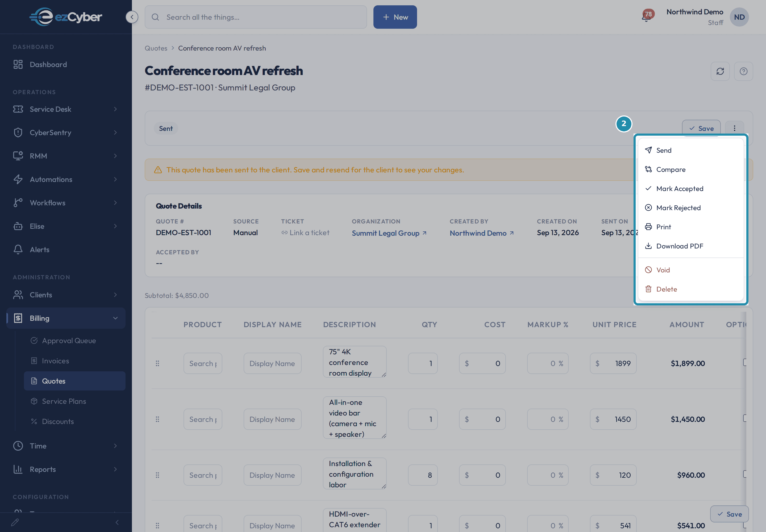Click the floating Save button at bottom right

729,514
